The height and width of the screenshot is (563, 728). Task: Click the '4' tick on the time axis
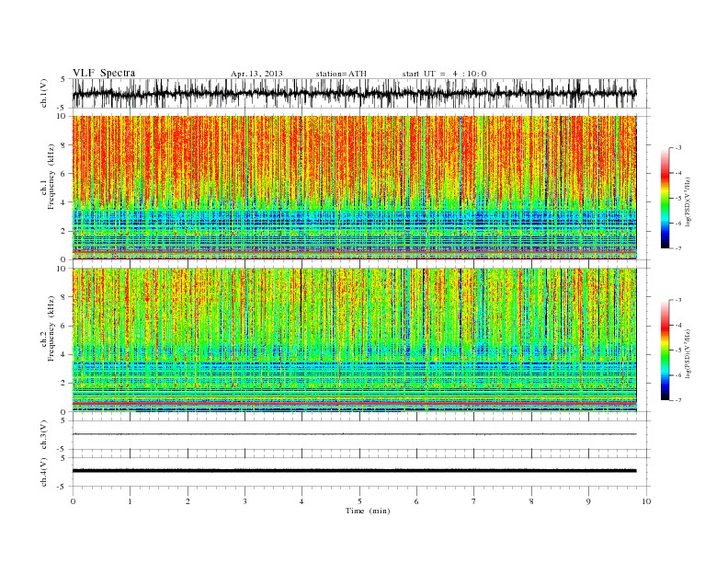pos(302,501)
